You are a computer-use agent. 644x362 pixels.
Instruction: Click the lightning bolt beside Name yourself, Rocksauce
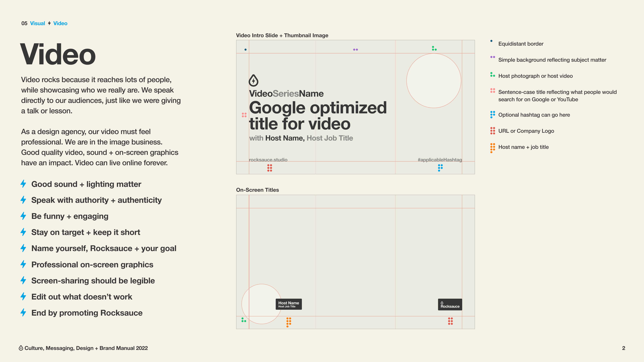pyautogui.click(x=23, y=248)
